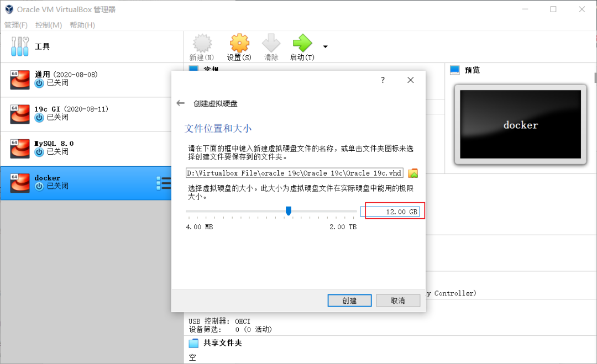
Task: Click docker powered-off status icon
Action: point(39,186)
